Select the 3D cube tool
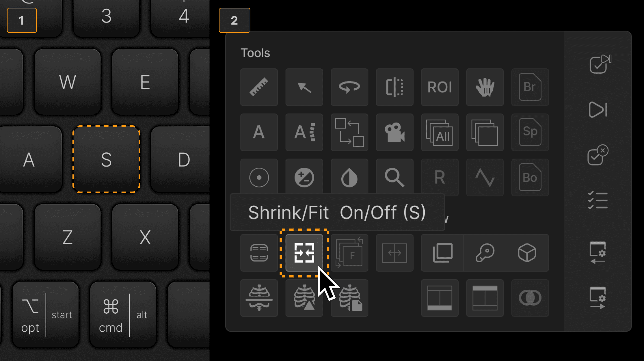 point(527,253)
